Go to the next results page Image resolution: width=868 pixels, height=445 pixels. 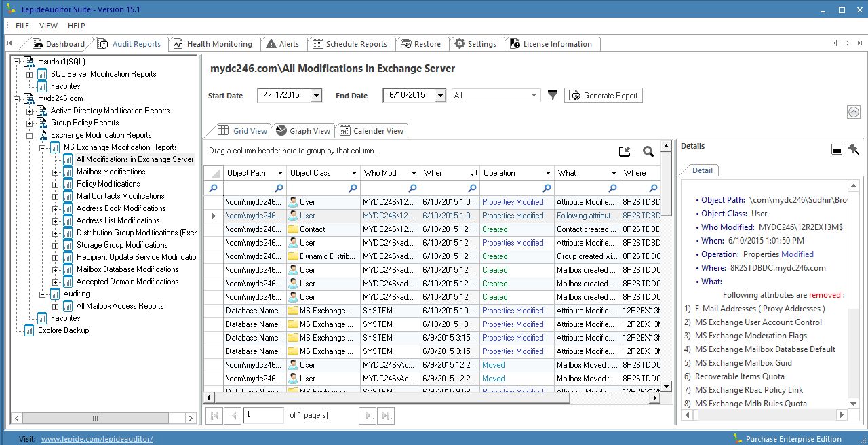pyautogui.click(x=368, y=415)
